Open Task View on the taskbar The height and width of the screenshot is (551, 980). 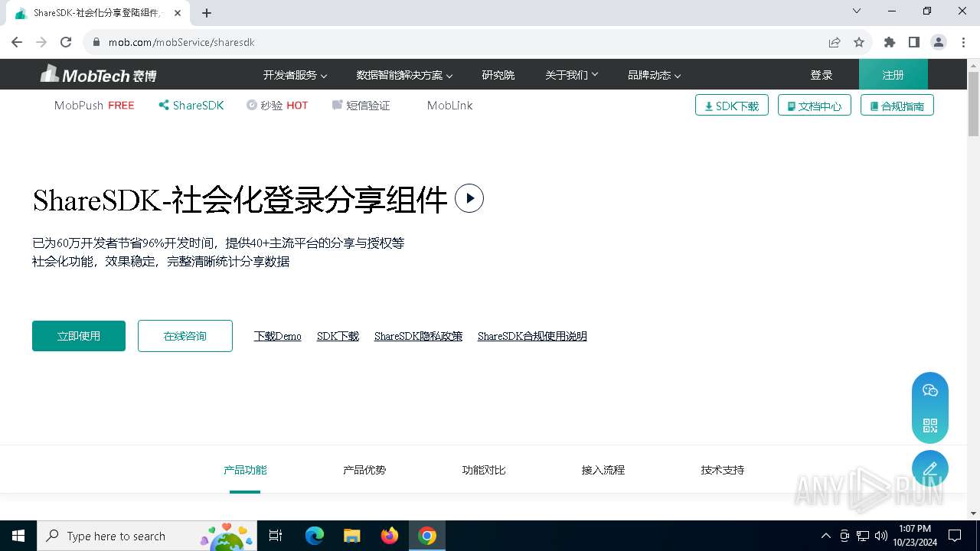pos(276,536)
